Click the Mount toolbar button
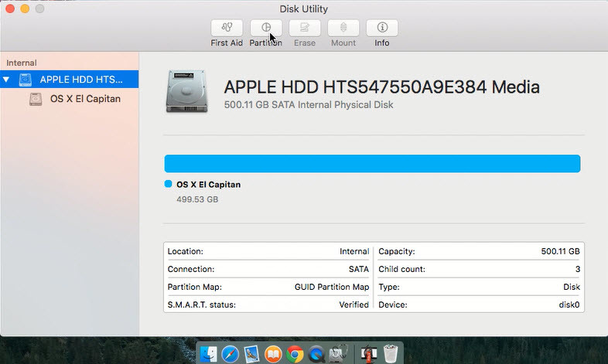 [x=343, y=28]
